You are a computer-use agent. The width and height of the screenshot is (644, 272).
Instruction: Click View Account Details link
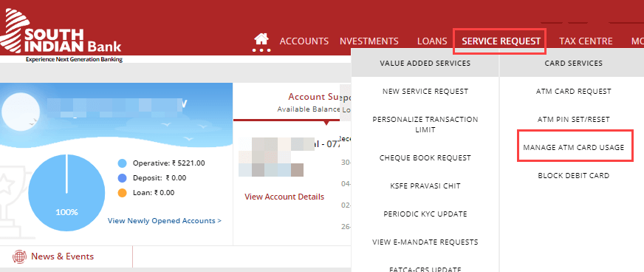pos(284,197)
